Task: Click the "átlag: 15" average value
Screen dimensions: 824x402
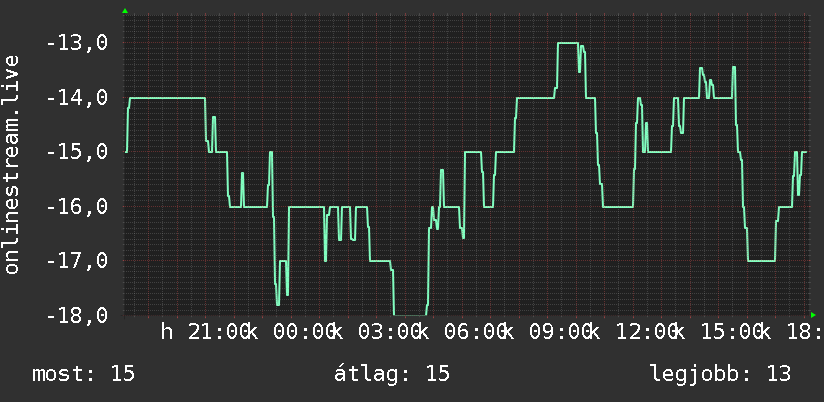Action: click(392, 374)
